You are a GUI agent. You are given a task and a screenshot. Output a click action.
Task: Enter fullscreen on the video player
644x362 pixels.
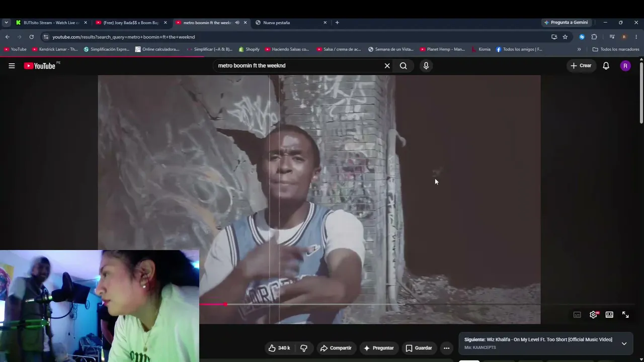(x=625, y=315)
